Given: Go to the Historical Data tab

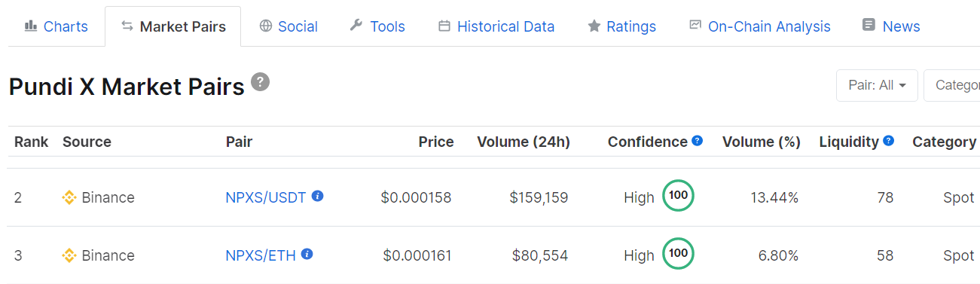Looking at the screenshot, I should (x=496, y=26).
